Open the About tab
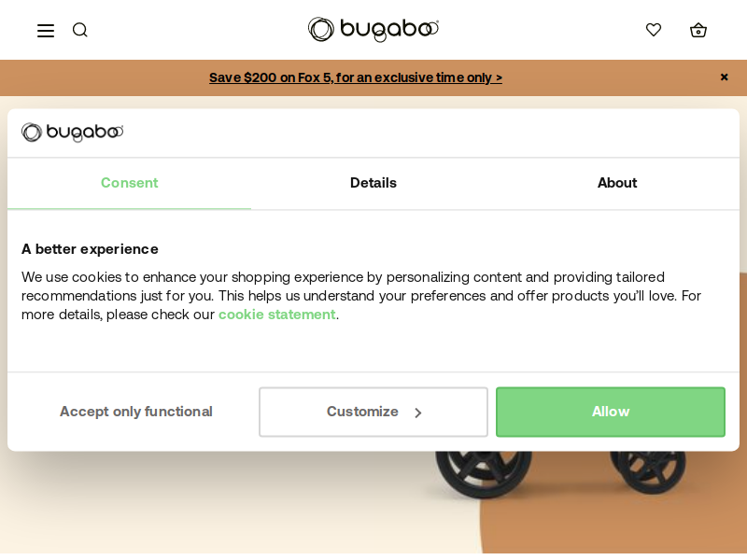Screen dimensions: 747x560 (617, 183)
